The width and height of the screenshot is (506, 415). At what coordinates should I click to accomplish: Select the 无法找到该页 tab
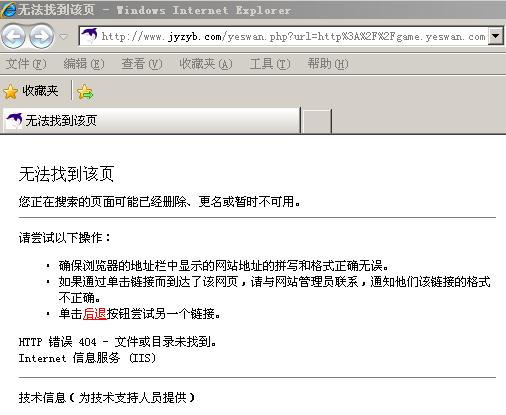coord(152,120)
